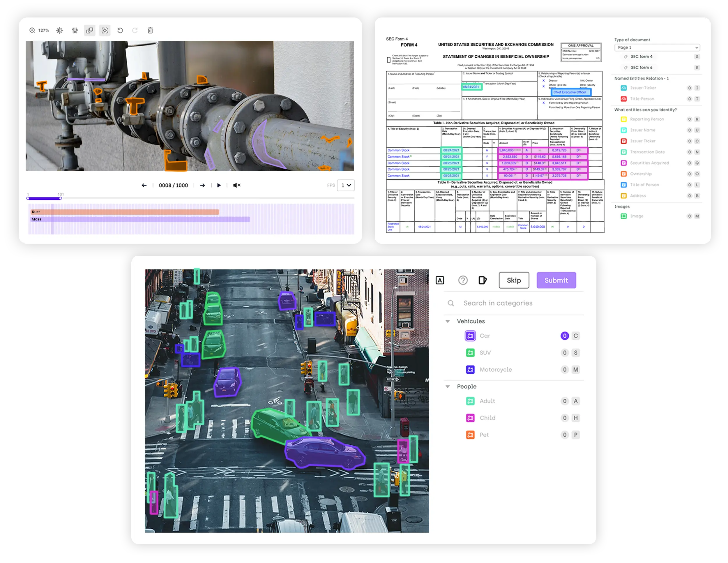Viewport: 728px width, 563px height.
Task: Select the SEC form 6 option
Action: click(641, 68)
